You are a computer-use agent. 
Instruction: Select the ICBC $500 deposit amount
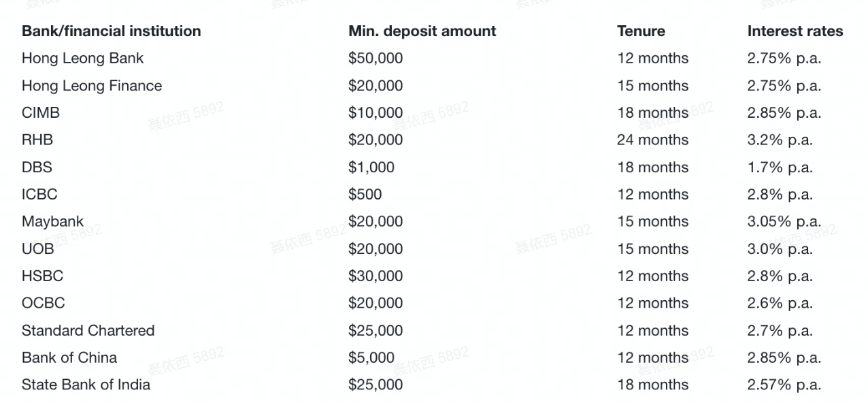tap(365, 195)
